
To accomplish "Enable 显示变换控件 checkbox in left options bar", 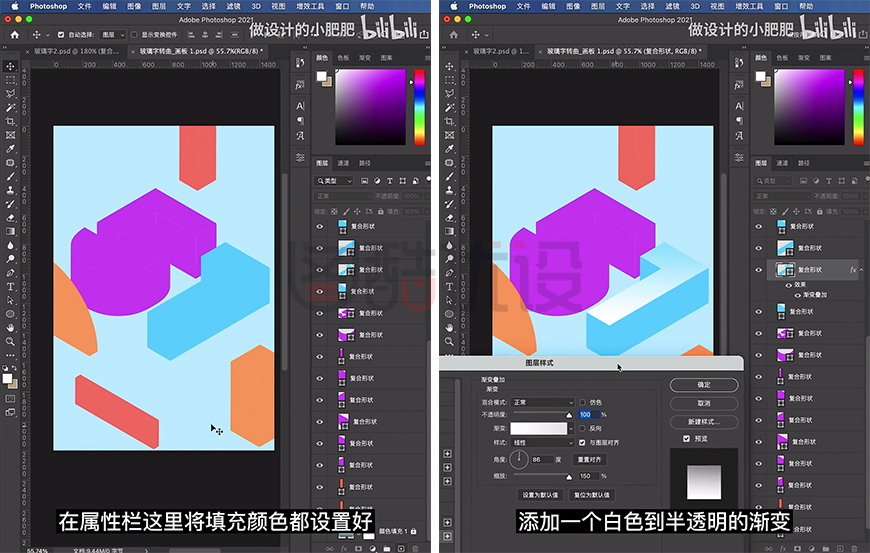I will point(134,34).
